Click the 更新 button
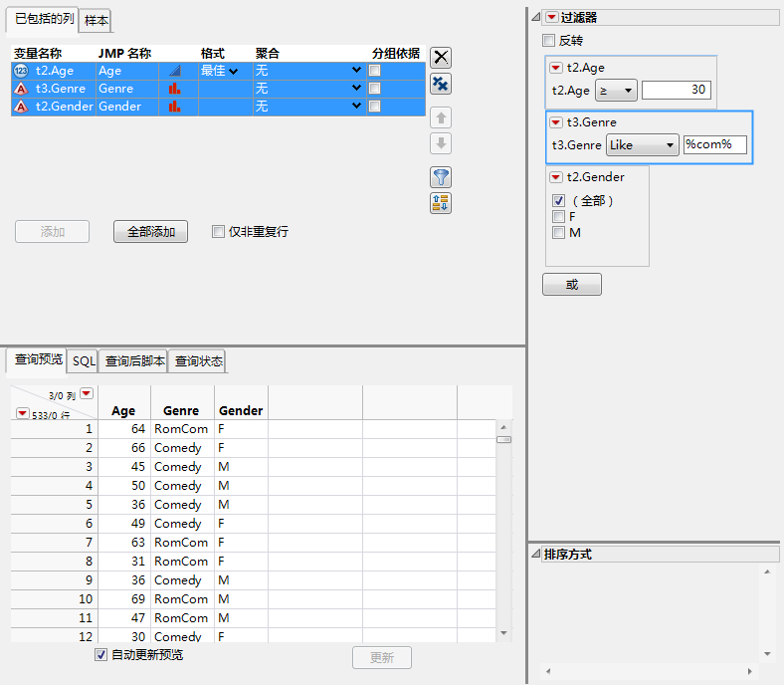Image resolution: width=784 pixels, height=685 pixels. coord(382,657)
